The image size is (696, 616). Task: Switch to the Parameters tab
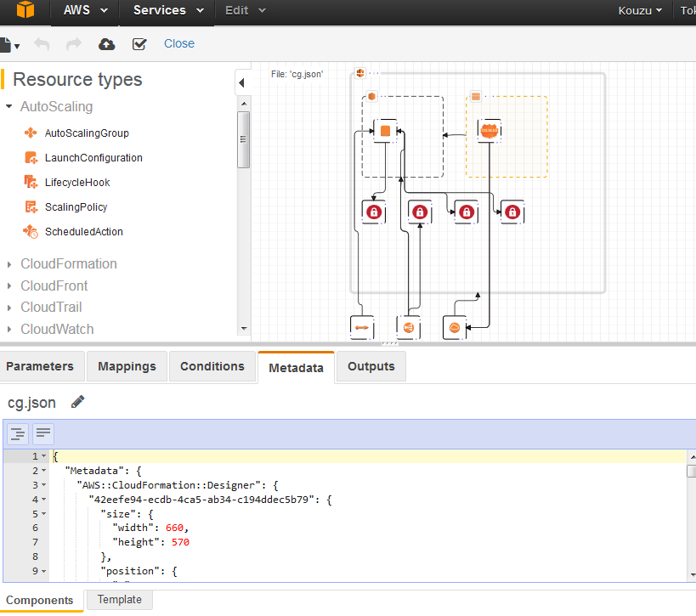[40, 366]
